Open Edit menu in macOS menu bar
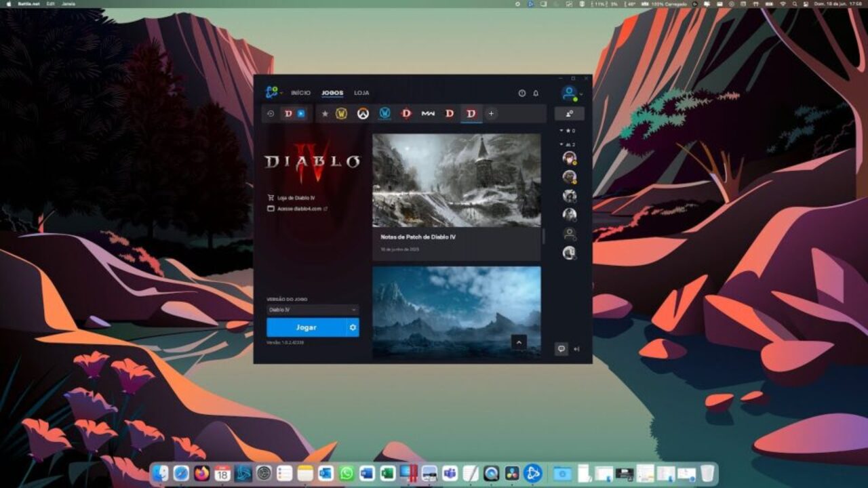 pyautogui.click(x=51, y=3)
